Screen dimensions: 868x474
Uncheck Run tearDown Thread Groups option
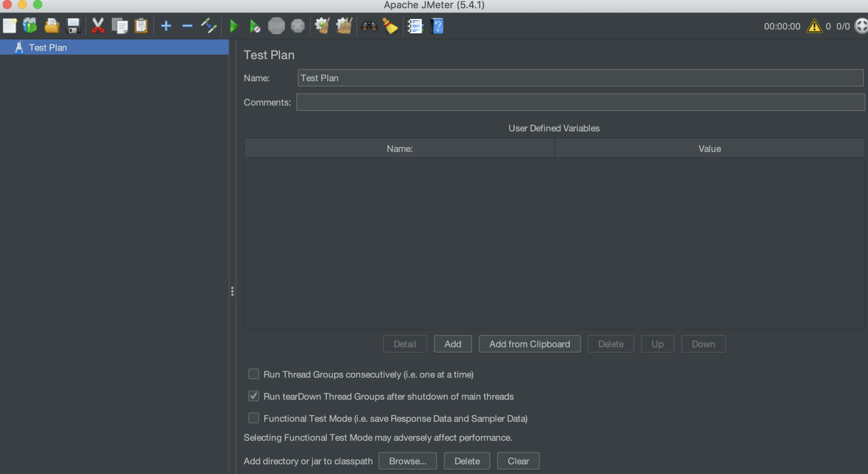[x=254, y=396]
